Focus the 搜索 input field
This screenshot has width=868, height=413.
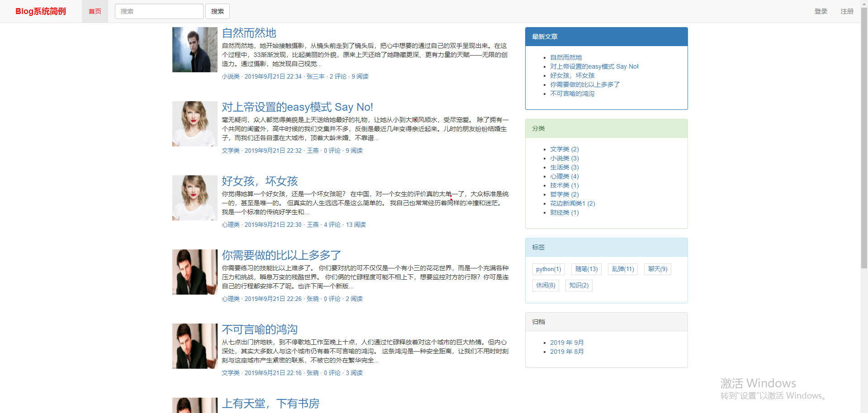coord(159,11)
